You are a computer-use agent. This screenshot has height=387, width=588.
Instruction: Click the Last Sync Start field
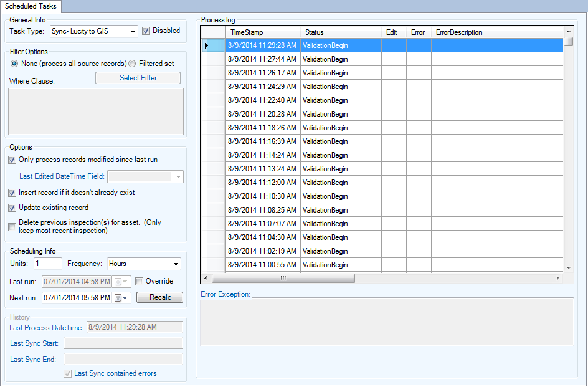tap(123, 343)
